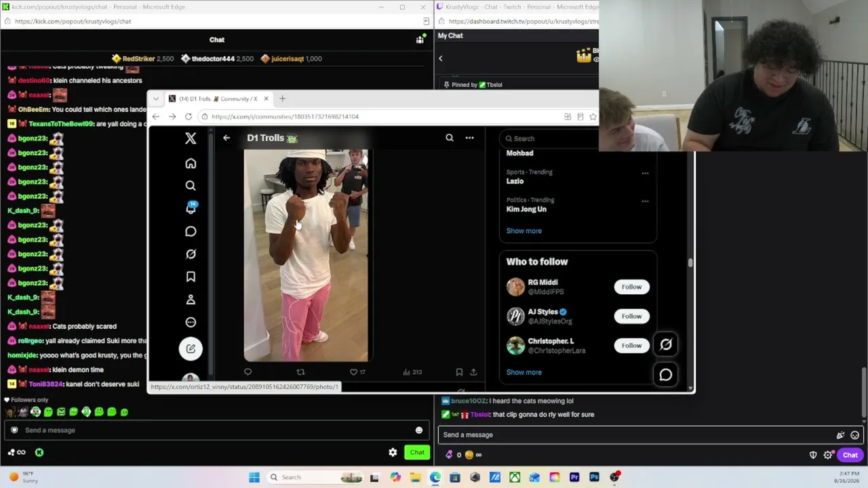
Task: Go back in X browser window
Action: point(156,117)
